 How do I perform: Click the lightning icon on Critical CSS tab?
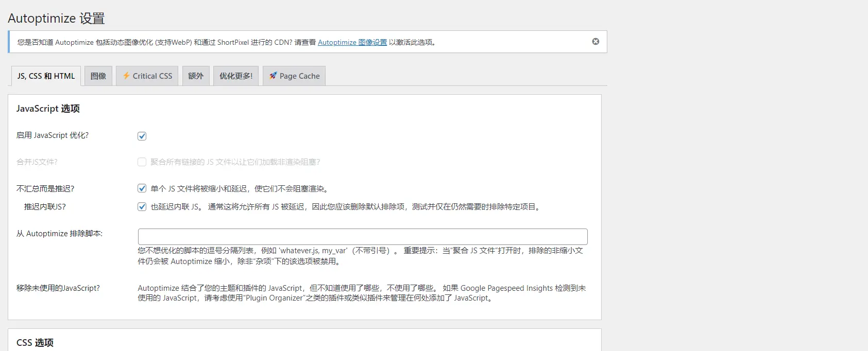point(126,76)
